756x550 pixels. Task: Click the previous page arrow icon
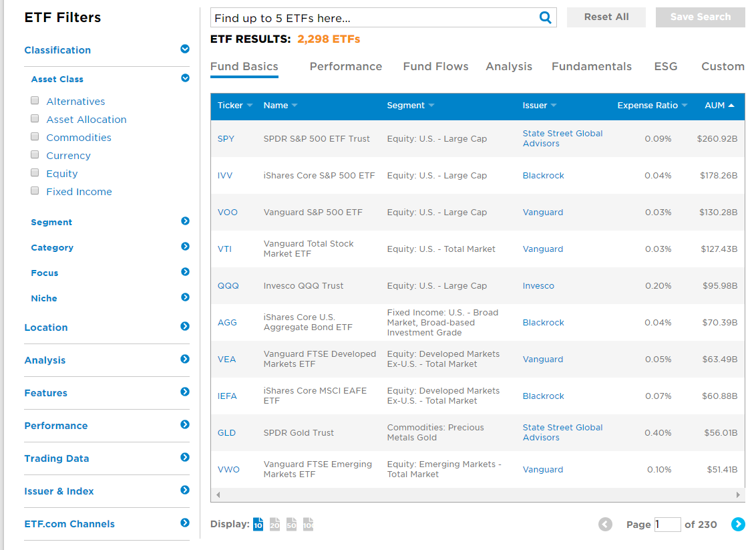605,525
